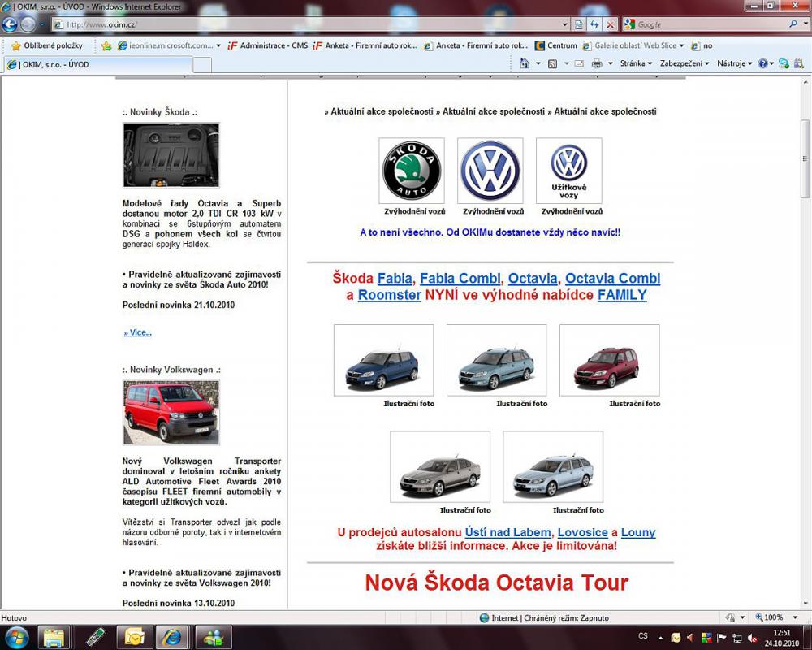Open the Lovosice dealer link
Image resolution: width=812 pixels, height=650 pixels.
(582, 532)
